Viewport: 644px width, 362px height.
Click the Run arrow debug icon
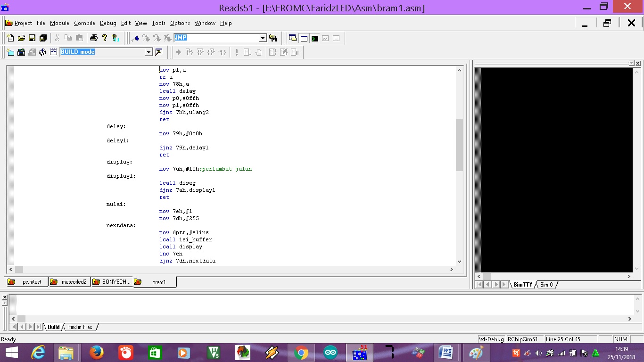(178, 52)
